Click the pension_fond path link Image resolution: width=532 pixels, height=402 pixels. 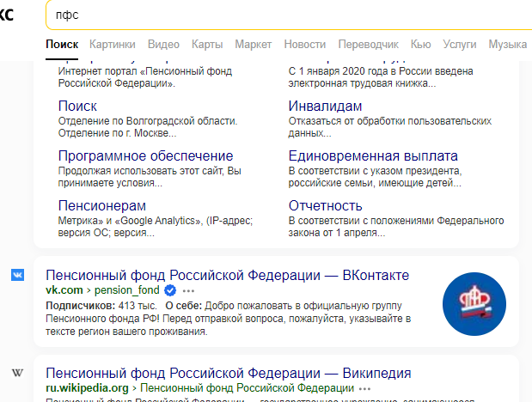(x=126, y=290)
